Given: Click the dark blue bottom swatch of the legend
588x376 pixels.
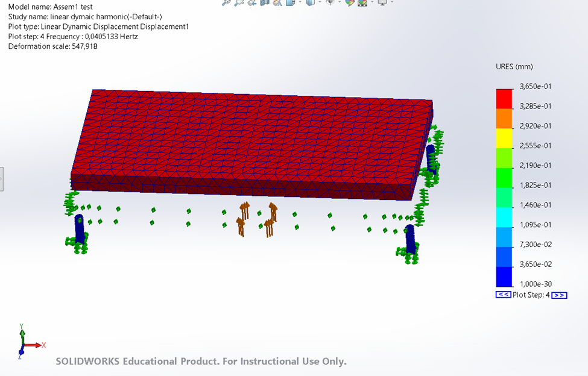Looking at the screenshot, I should click(x=504, y=277).
